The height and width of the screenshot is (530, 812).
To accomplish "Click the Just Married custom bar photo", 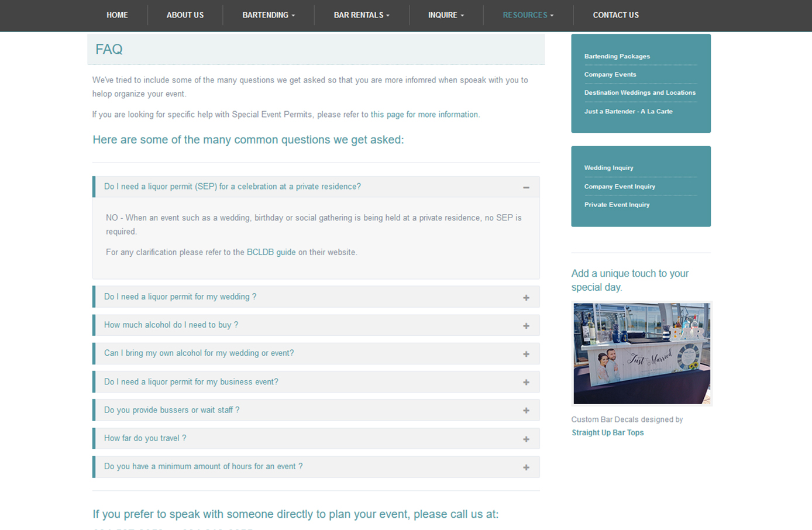I will pos(641,353).
